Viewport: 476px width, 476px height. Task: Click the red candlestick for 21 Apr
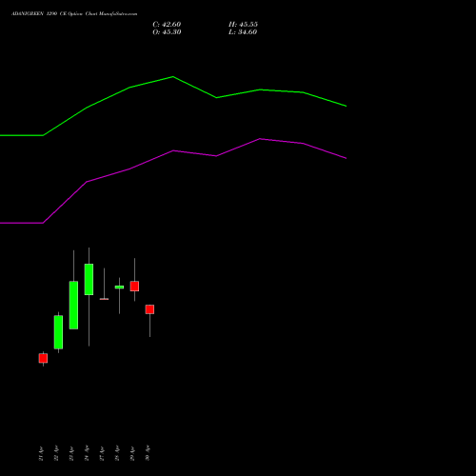click(43, 358)
